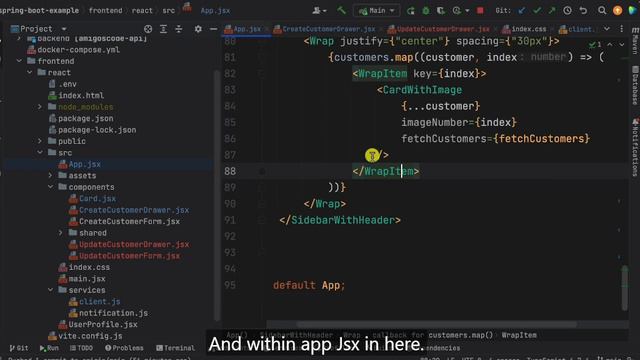Open the Git tool window button
Viewport: 640px width, 360px height.
19,348
